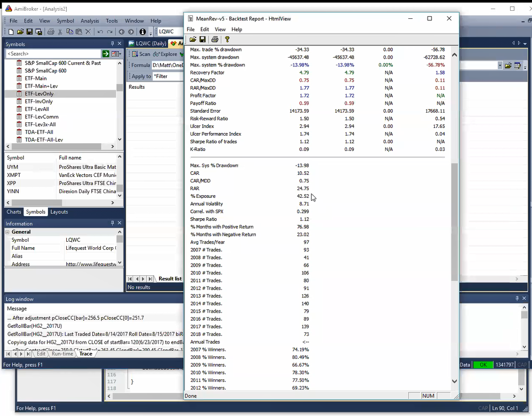Switch to the LQWC (Daily) chart tab
The height and width of the screenshot is (416, 532).
coord(148,43)
